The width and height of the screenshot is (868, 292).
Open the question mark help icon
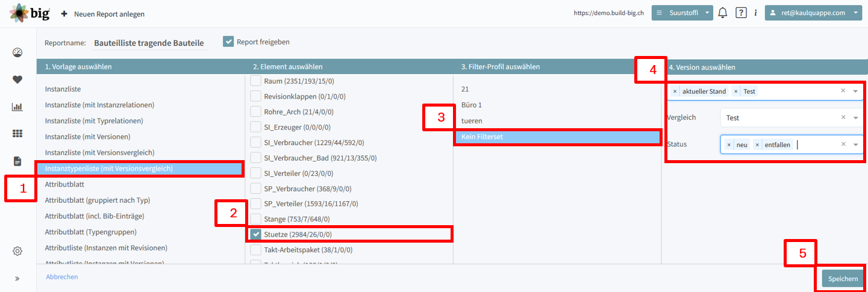point(742,13)
